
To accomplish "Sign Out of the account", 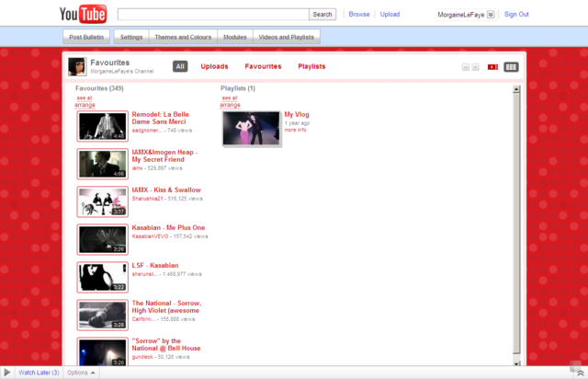I will [516, 15].
